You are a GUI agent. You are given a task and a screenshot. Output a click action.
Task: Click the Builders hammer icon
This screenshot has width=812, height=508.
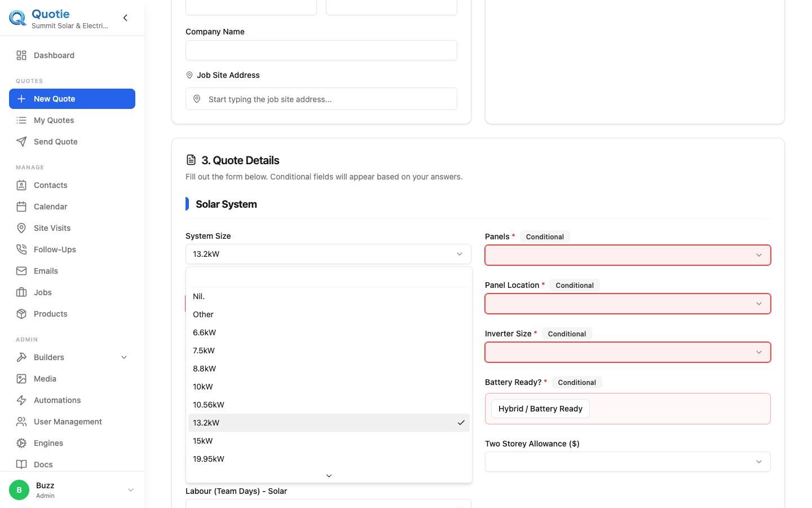point(21,357)
